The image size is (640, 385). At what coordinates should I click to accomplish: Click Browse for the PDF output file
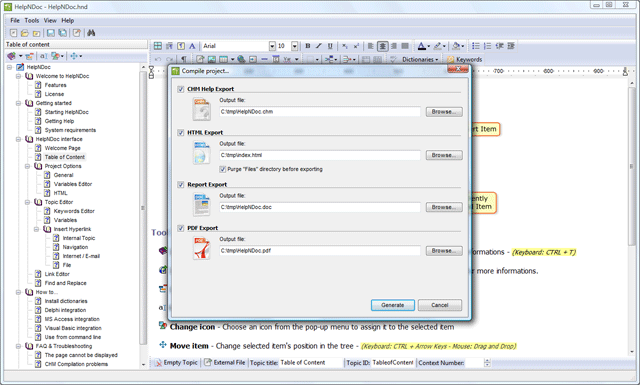pyautogui.click(x=444, y=251)
